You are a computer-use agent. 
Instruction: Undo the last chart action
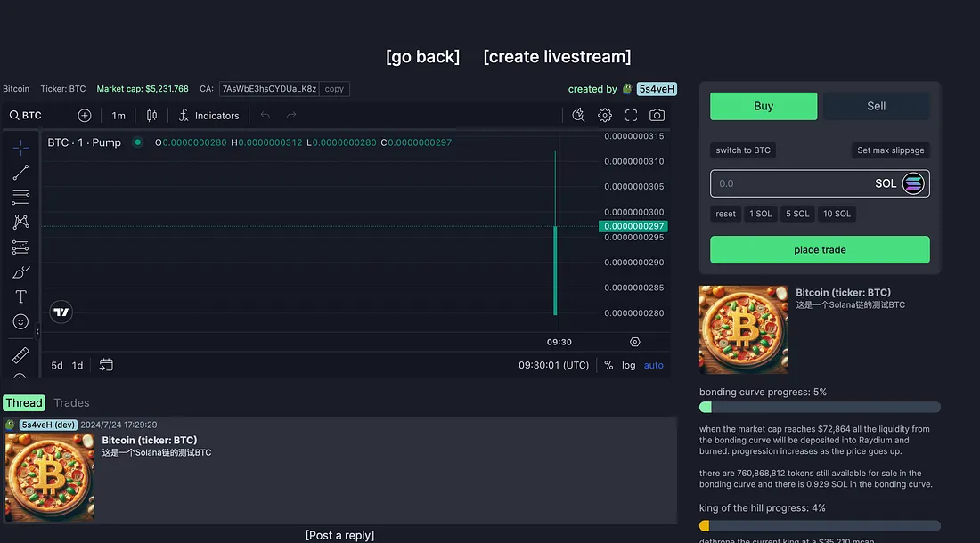tap(265, 116)
